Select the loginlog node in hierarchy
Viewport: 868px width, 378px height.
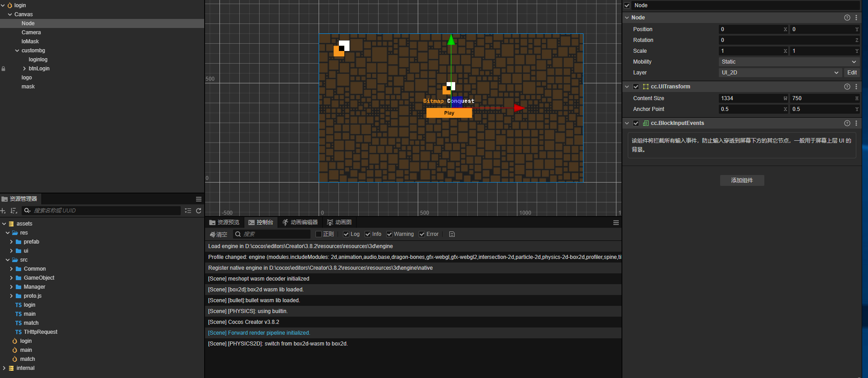pyautogui.click(x=38, y=60)
